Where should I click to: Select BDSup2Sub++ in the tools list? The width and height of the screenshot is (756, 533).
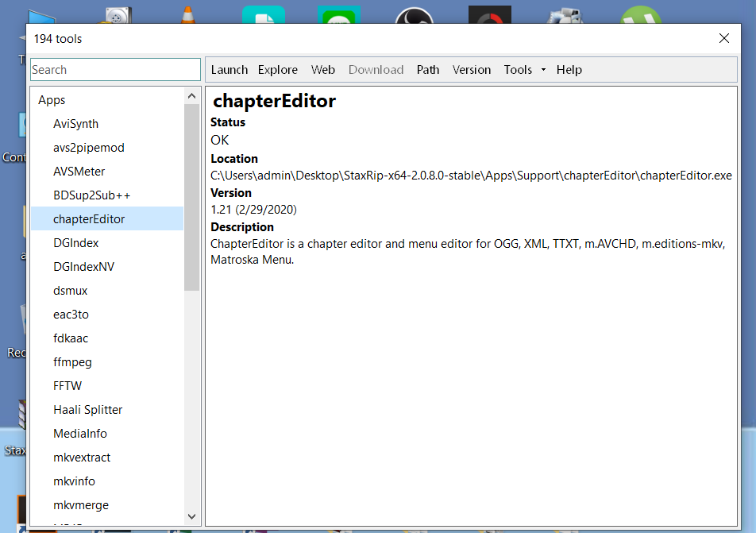click(x=91, y=195)
